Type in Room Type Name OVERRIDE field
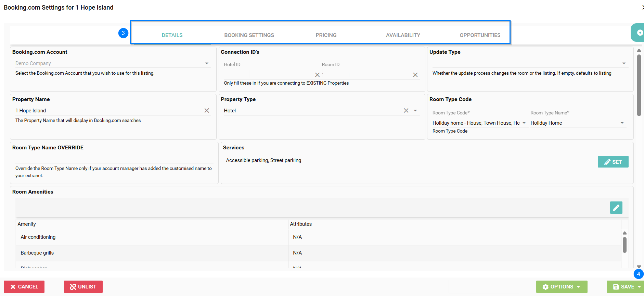644x296 pixels. (x=114, y=159)
